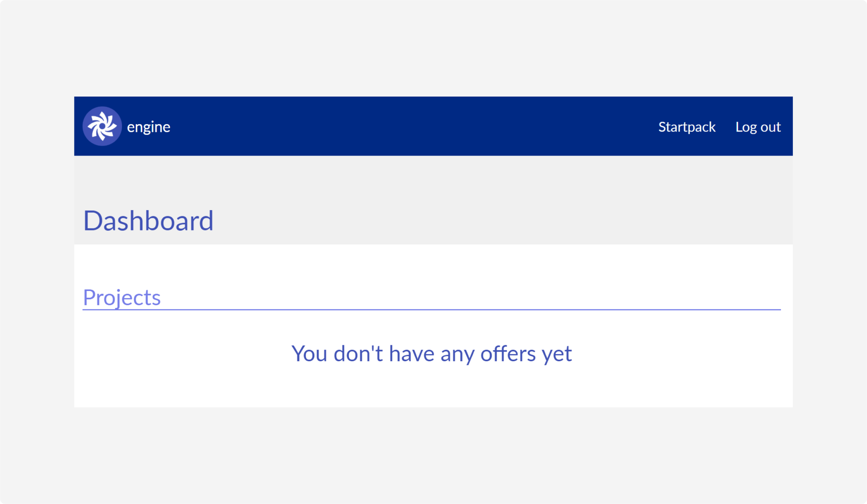Go home via the swirl logo icon

coord(102,126)
